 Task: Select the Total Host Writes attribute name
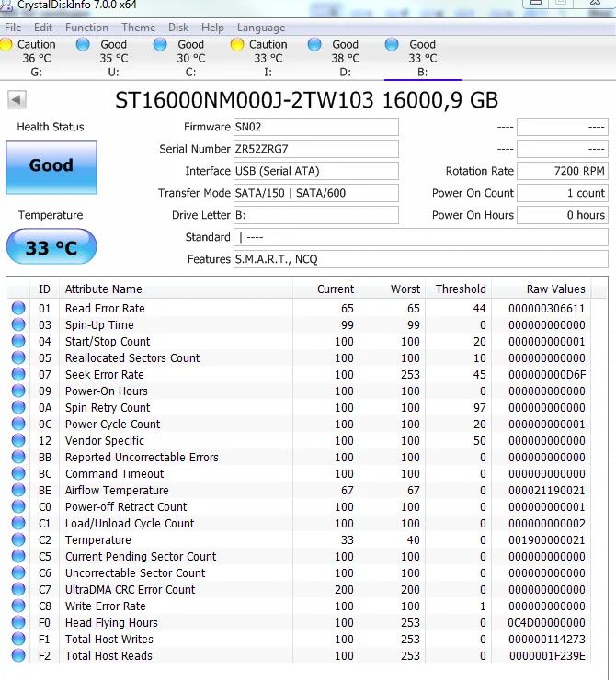click(109, 640)
